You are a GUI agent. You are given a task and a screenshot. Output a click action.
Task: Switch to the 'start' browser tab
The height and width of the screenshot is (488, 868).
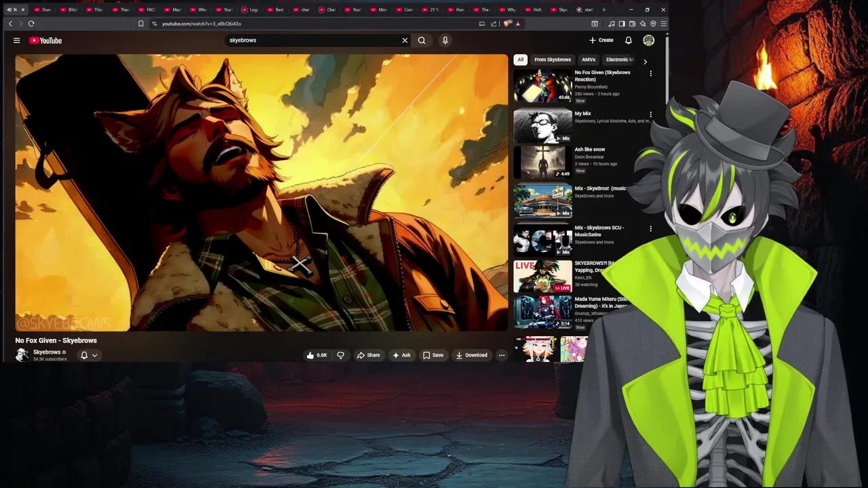click(585, 9)
